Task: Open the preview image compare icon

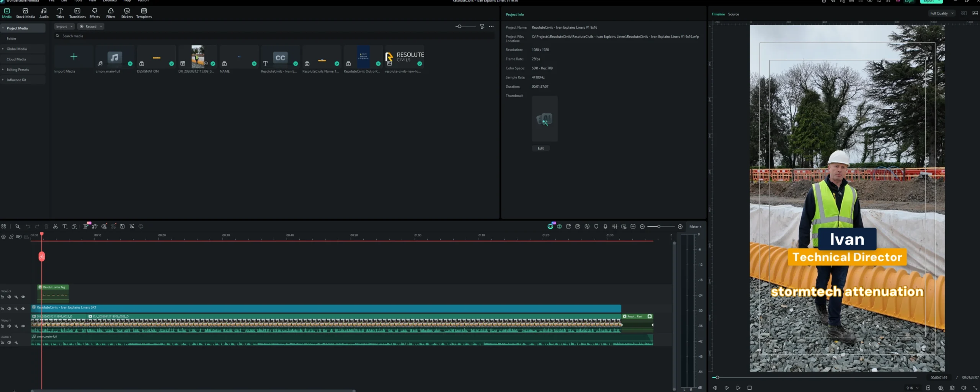Action: point(975,13)
